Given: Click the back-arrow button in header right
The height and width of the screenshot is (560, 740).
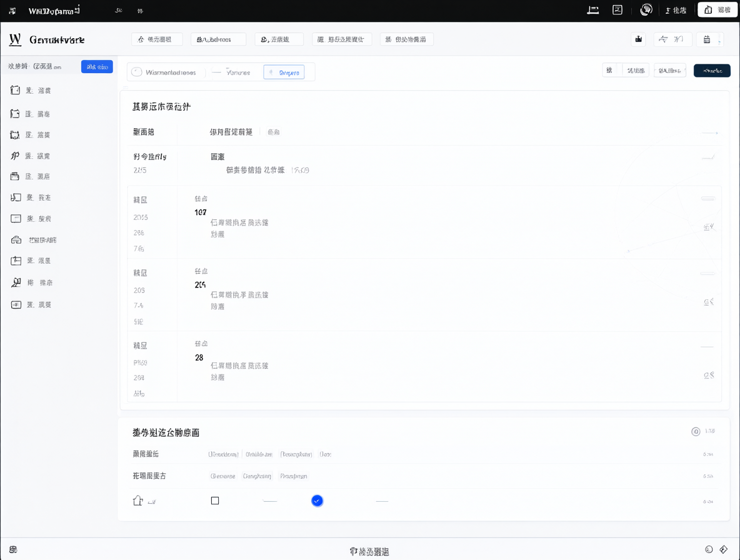Looking at the screenshot, I should point(672,39).
